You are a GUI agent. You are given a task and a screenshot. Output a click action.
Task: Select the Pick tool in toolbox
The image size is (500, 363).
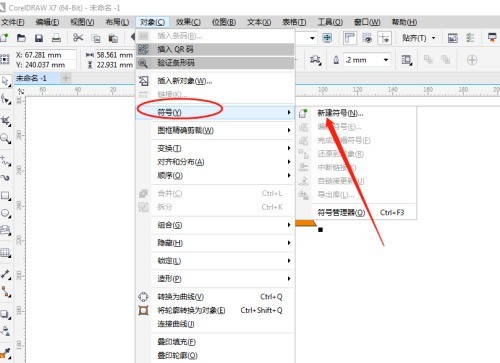pyautogui.click(x=5, y=81)
